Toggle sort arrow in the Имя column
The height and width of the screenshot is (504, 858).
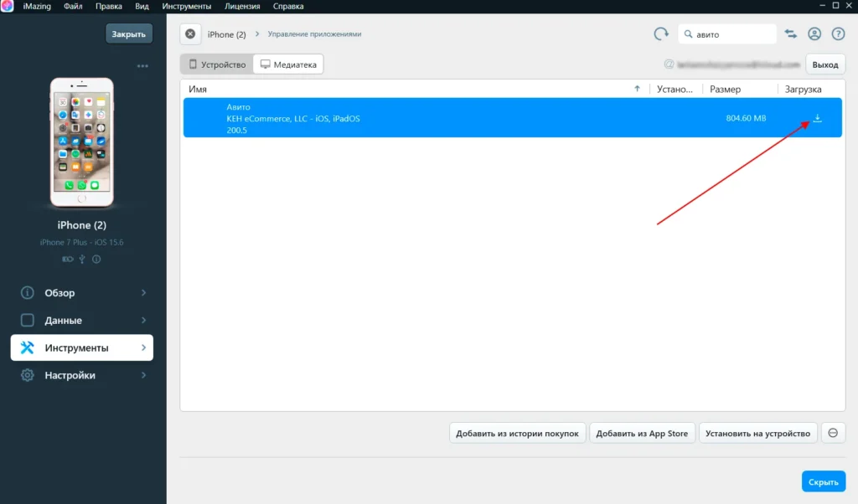(x=637, y=89)
